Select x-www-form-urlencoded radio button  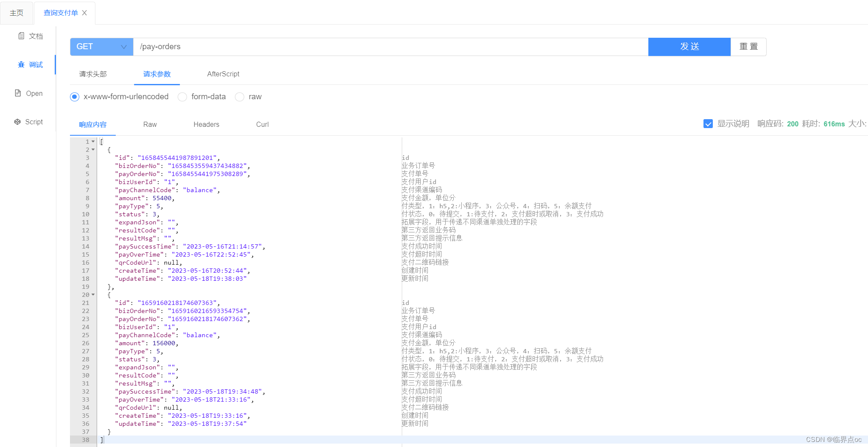tap(75, 97)
